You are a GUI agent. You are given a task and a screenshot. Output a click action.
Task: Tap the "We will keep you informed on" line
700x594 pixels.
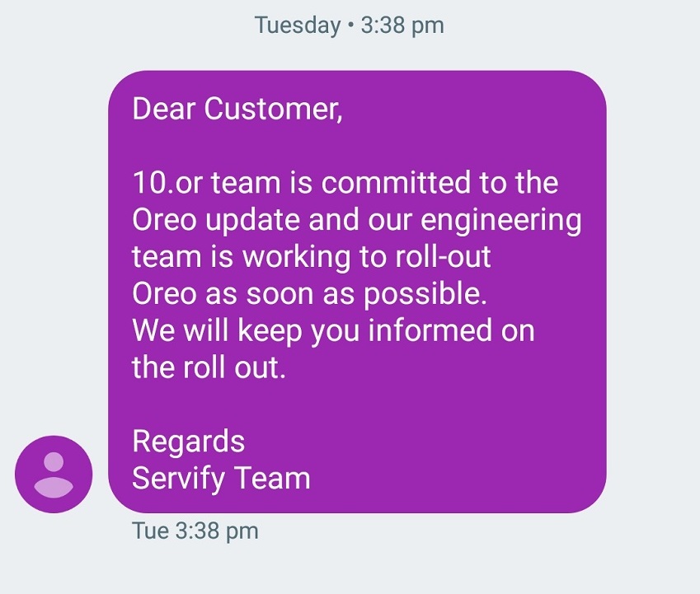tap(333, 330)
